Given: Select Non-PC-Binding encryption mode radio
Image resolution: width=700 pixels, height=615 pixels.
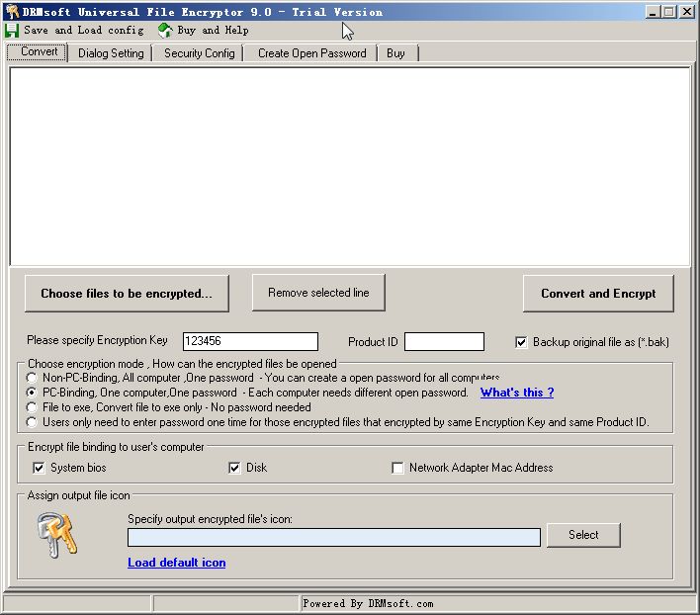Looking at the screenshot, I should (32, 378).
